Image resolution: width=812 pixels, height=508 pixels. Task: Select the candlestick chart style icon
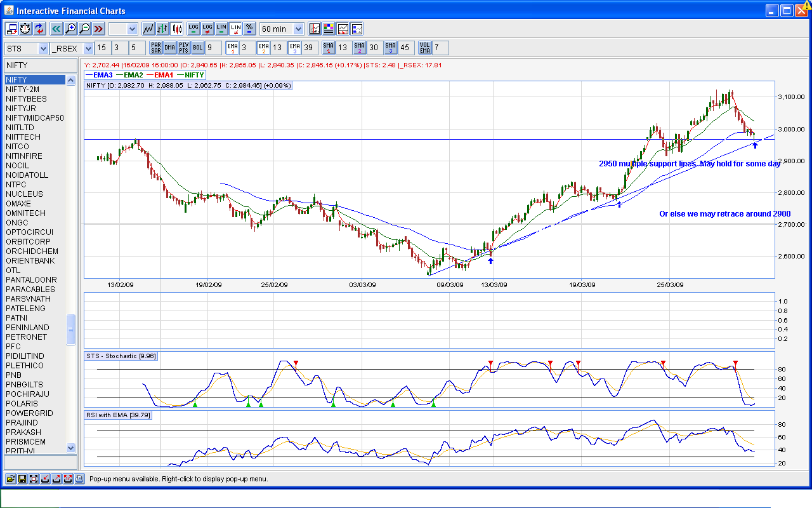pos(176,29)
